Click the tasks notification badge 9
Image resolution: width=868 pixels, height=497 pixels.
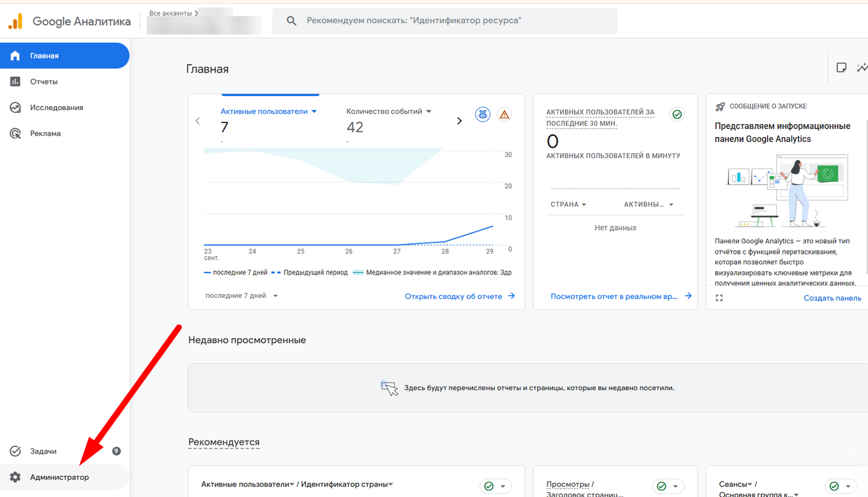pos(116,451)
